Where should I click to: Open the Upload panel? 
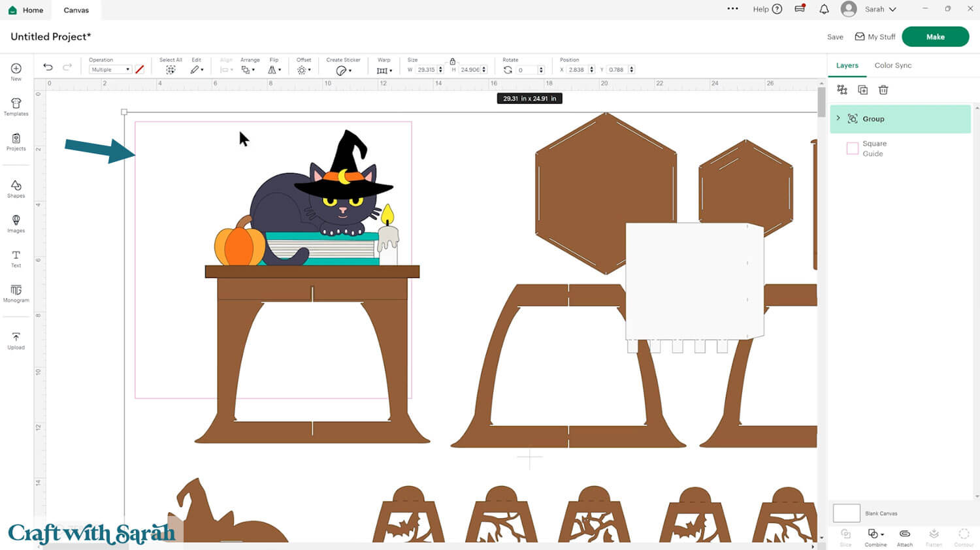click(x=15, y=340)
